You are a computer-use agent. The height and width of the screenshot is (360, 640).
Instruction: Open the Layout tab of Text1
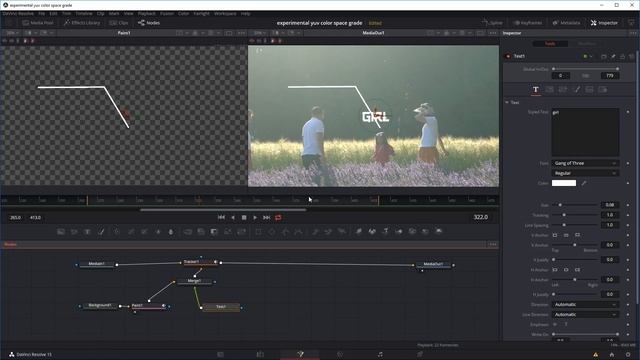pos(550,89)
